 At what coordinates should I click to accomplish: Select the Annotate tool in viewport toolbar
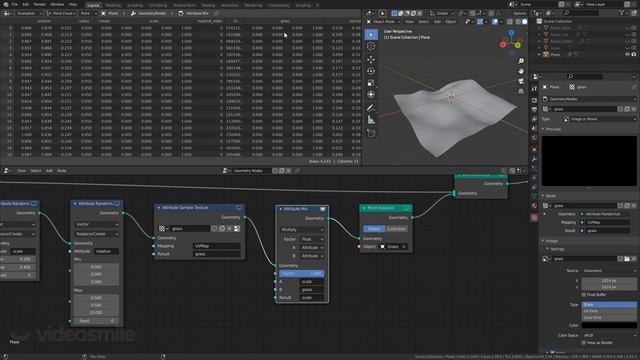(x=371, y=108)
